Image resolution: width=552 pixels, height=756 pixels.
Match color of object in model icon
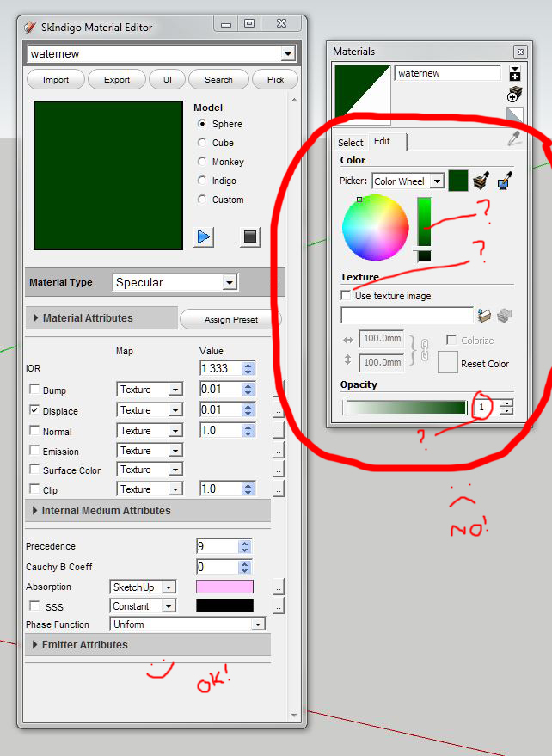point(481,181)
